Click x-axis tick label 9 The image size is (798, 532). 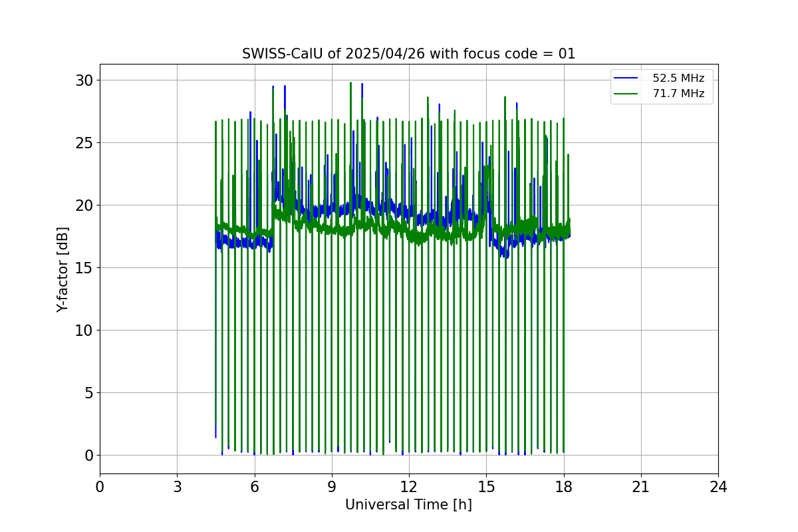click(331, 487)
